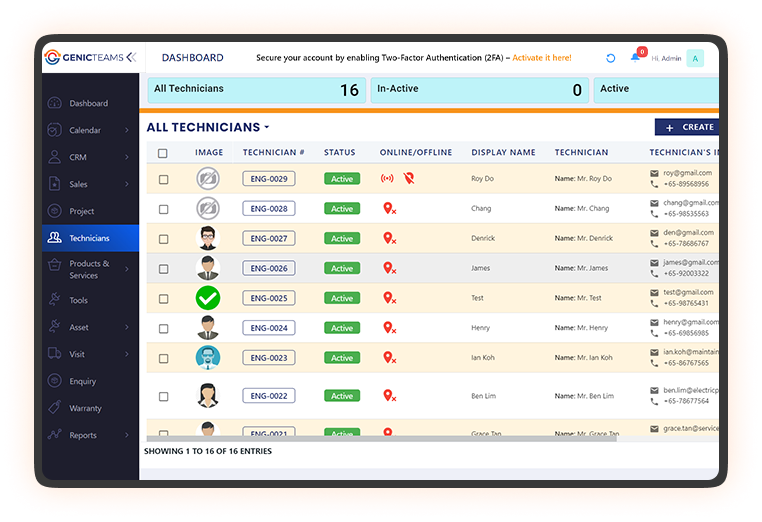This screenshot has width=762, height=522.
Task: Click the Warranty tag icon in sidebar
Action: [54, 408]
